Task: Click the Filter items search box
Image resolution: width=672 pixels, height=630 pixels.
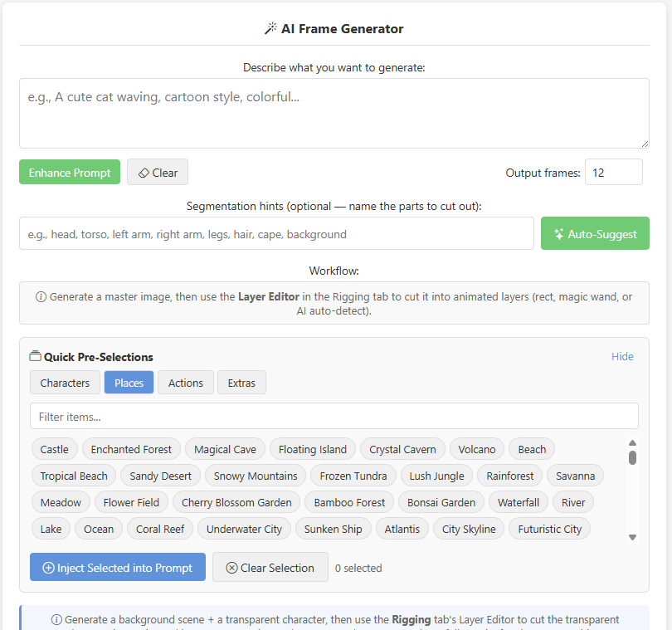Action: (x=334, y=416)
